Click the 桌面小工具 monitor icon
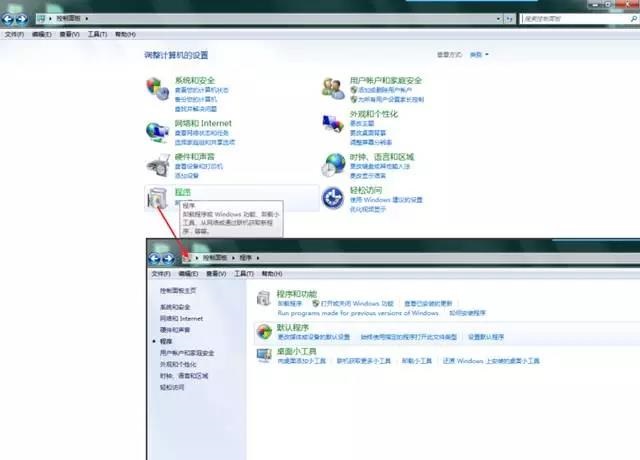 click(x=264, y=356)
